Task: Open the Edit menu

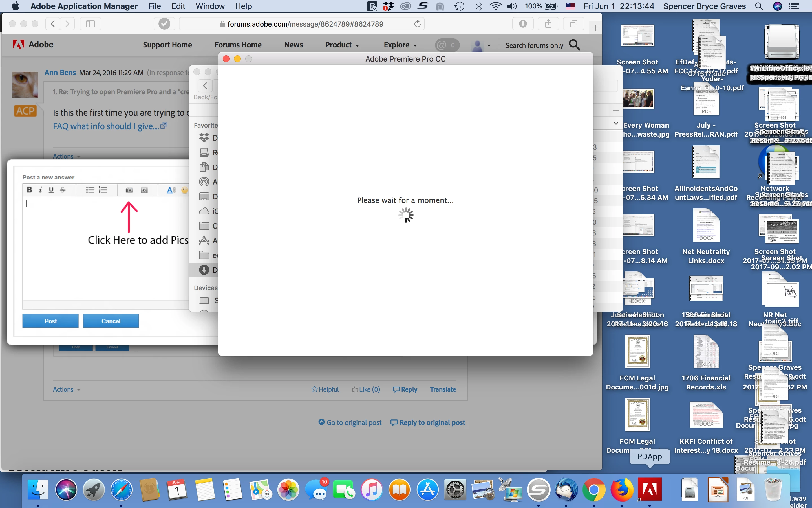Action: [x=178, y=6]
